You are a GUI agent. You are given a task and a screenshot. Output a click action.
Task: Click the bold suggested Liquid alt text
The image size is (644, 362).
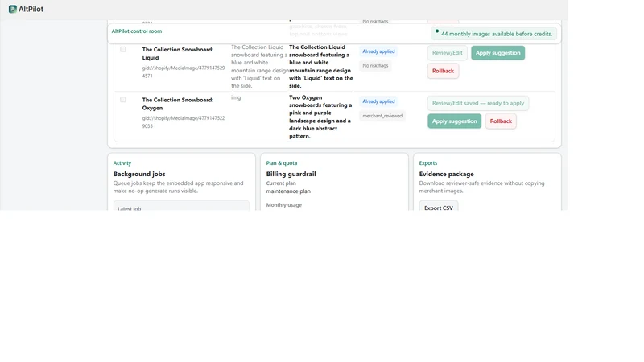321,67
